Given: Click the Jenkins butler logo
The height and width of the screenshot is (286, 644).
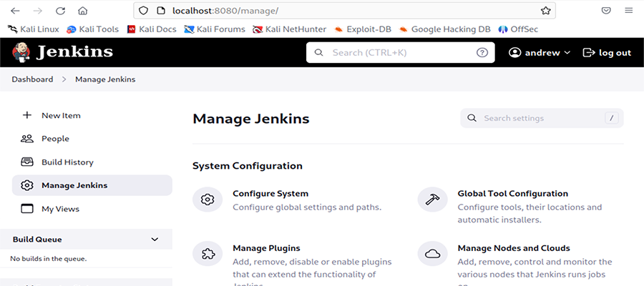Looking at the screenshot, I should tap(21, 52).
